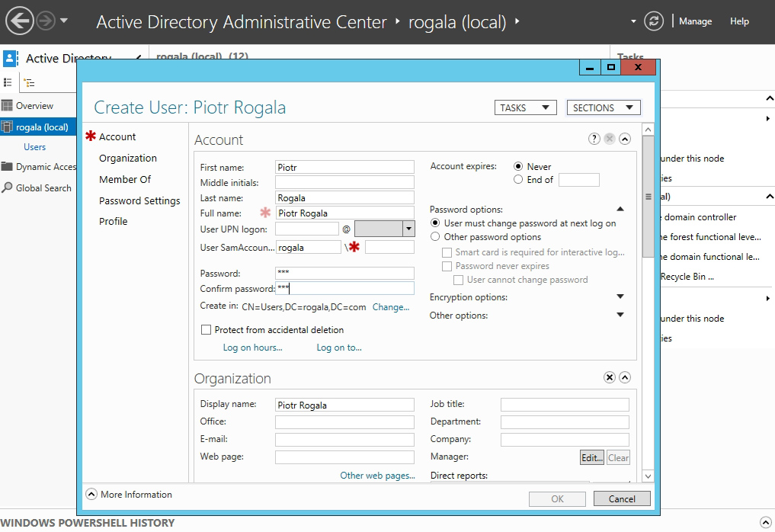Expand More Information panel
The height and width of the screenshot is (532, 775).
pos(91,495)
